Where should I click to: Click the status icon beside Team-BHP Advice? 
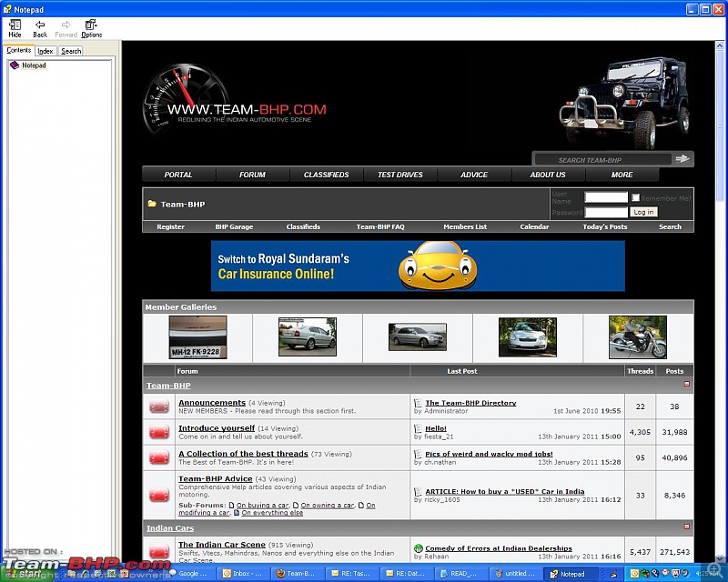tap(158, 496)
